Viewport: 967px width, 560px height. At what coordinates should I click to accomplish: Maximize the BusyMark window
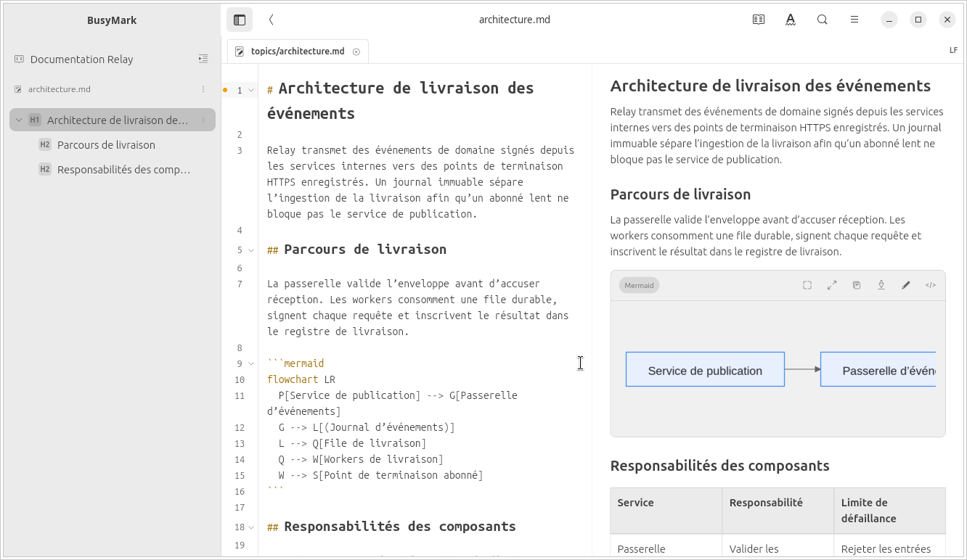pyautogui.click(x=918, y=20)
